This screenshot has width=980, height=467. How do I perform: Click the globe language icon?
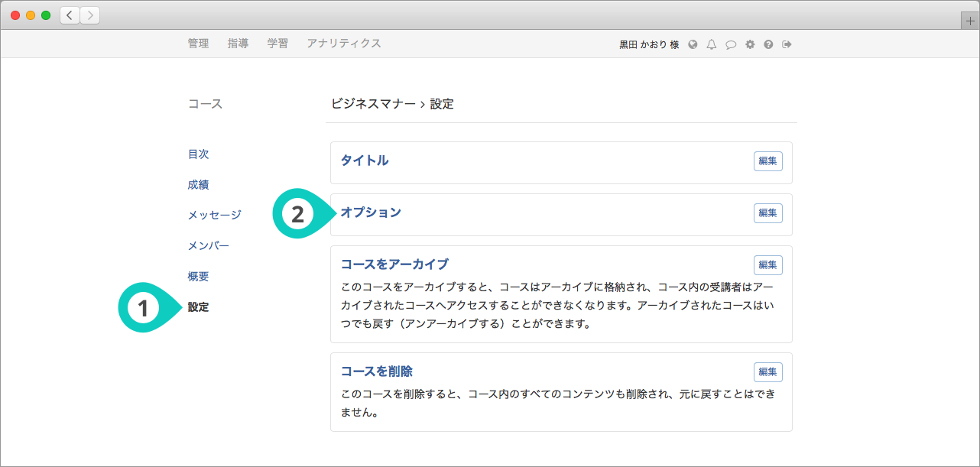click(693, 44)
